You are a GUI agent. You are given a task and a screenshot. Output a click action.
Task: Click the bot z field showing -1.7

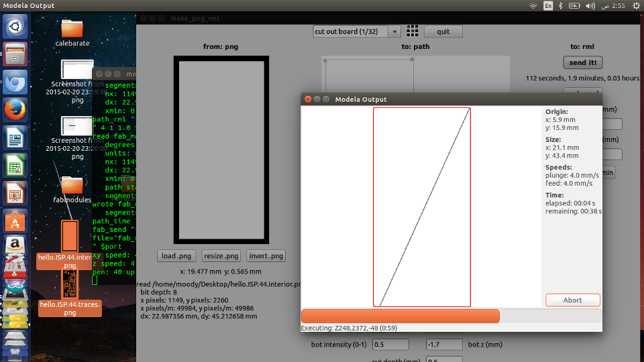[x=444, y=345]
